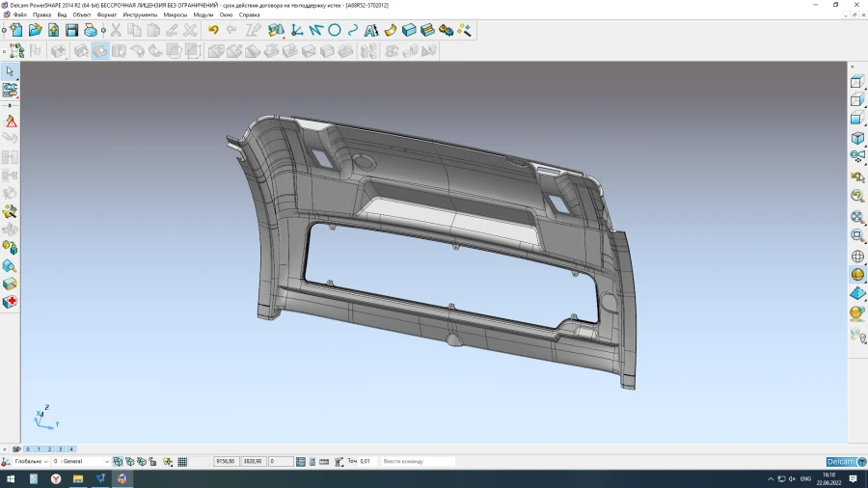
Task: Toggle the highlighted solid toolbar button
Action: [100, 51]
